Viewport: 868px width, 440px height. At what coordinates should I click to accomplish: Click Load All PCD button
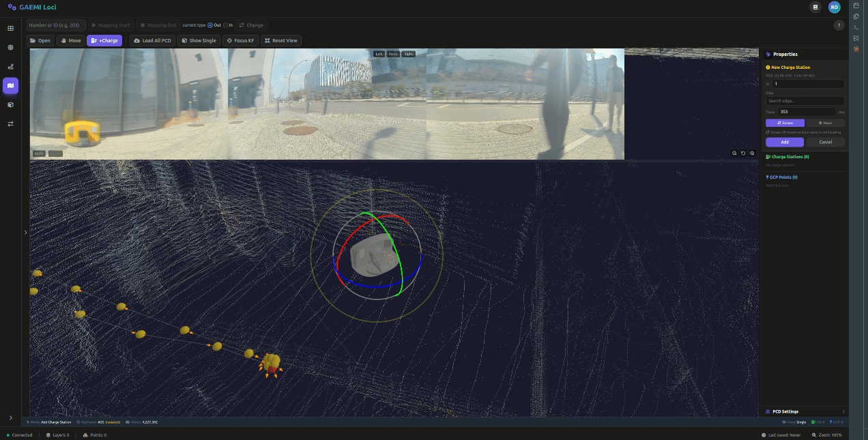click(152, 40)
